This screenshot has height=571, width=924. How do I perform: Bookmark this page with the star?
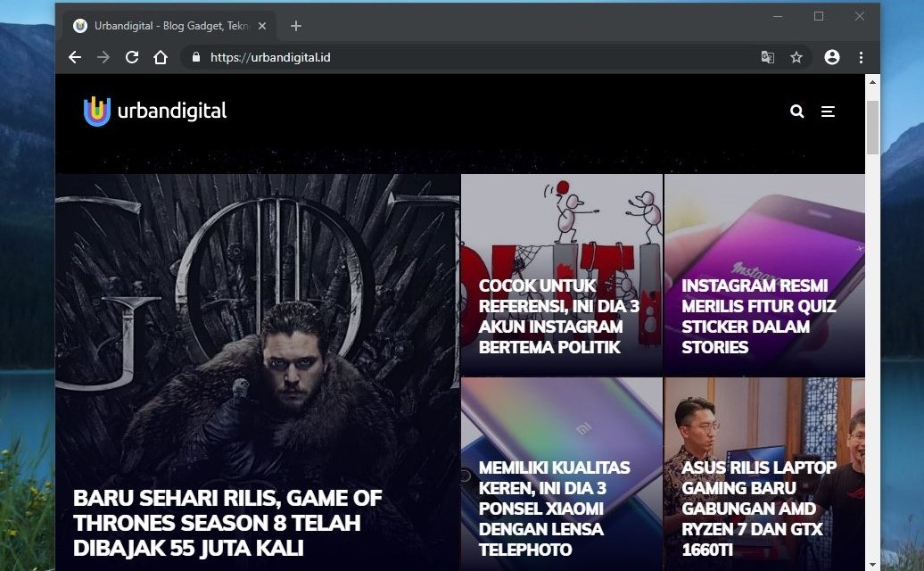[x=796, y=57]
